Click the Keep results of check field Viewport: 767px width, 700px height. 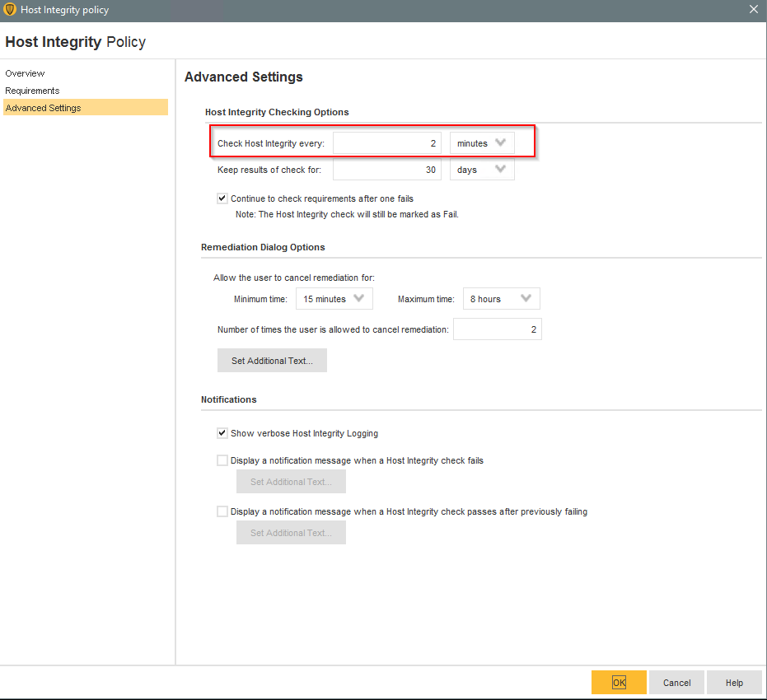pyautogui.click(x=386, y=170)
